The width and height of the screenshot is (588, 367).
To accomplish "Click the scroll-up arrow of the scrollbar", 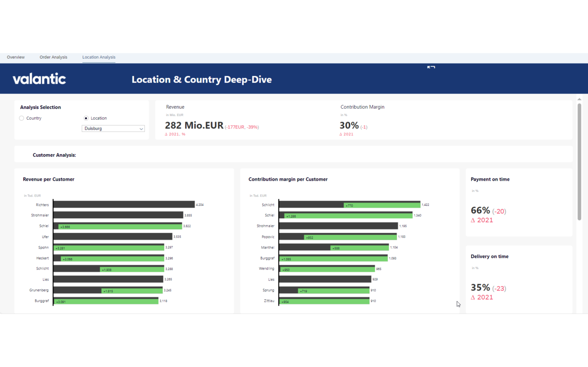I will point(579,99).
